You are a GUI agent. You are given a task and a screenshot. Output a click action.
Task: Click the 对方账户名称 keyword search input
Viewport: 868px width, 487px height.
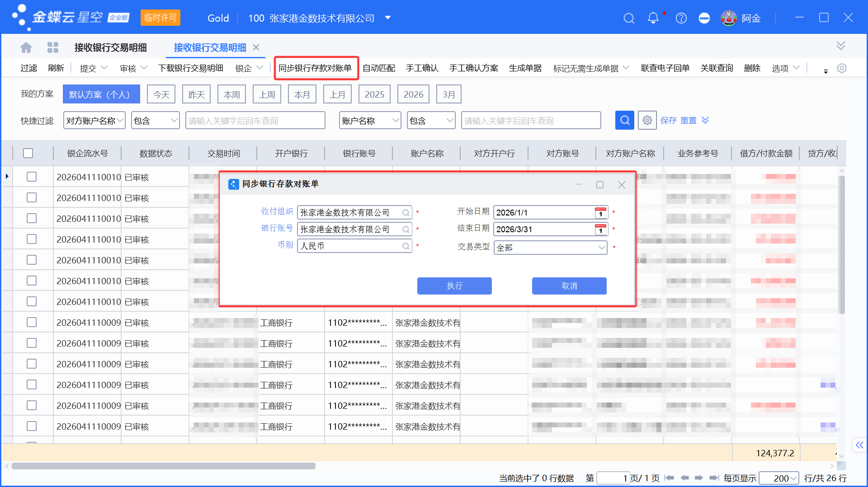click(255, 121)
